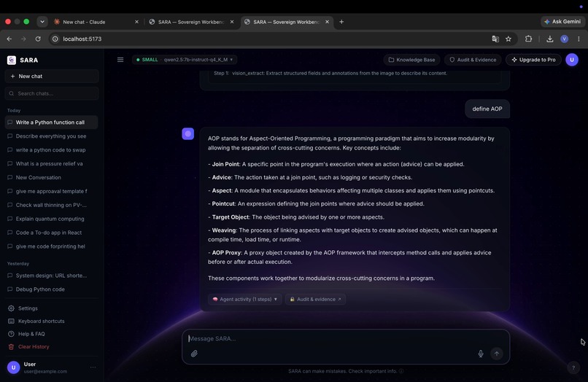Open new browser tab with plus icon

(341, 22)
